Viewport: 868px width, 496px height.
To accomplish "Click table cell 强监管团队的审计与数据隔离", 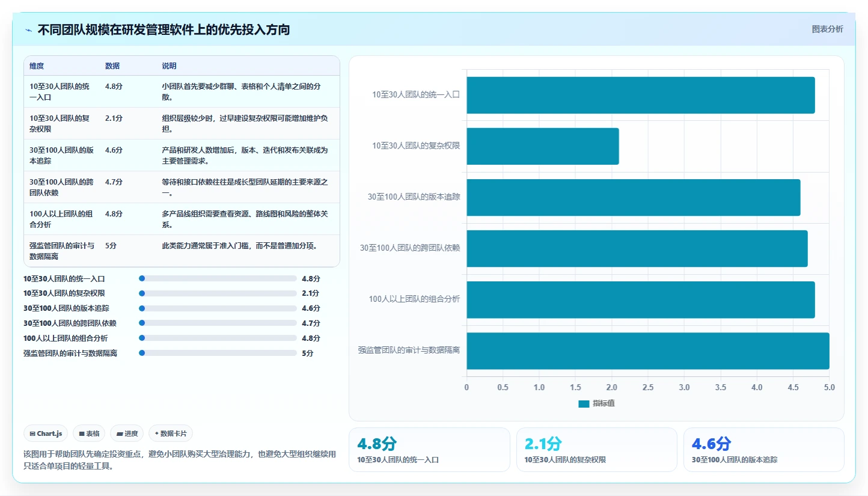I will pos(62,251).
